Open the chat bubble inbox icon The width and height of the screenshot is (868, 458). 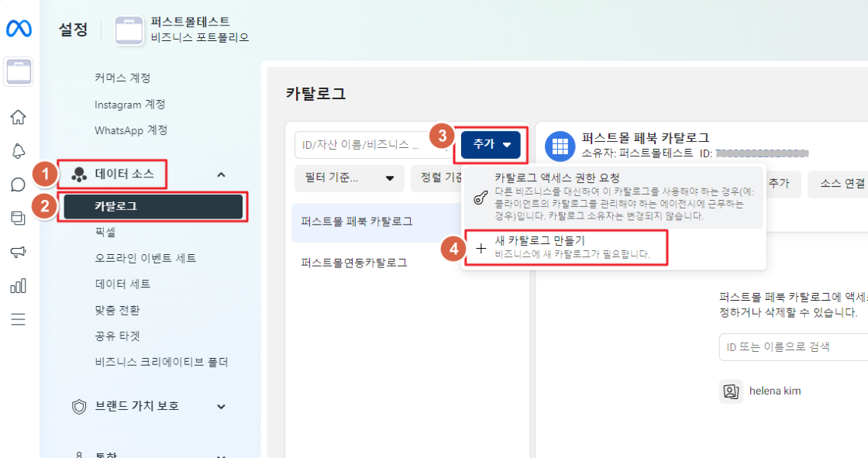coord(19,184)
